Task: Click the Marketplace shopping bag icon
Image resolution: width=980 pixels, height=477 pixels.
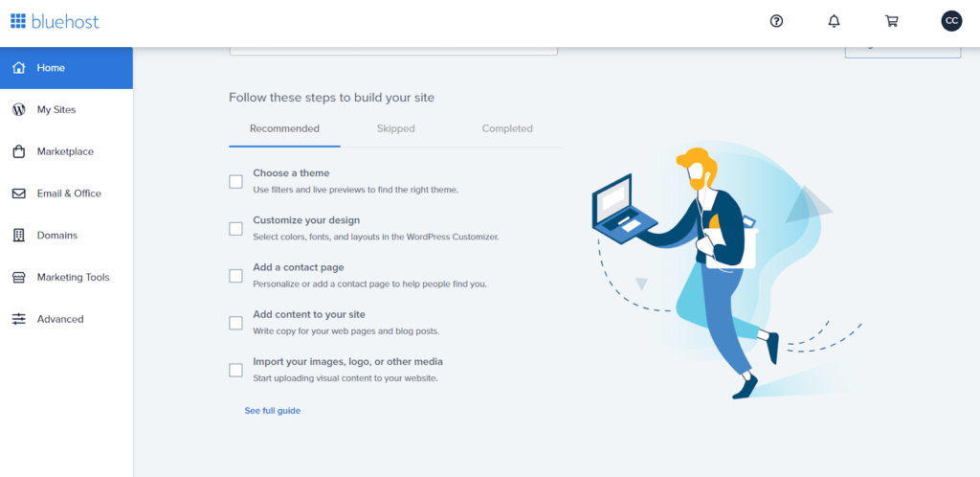Action: 19,151
